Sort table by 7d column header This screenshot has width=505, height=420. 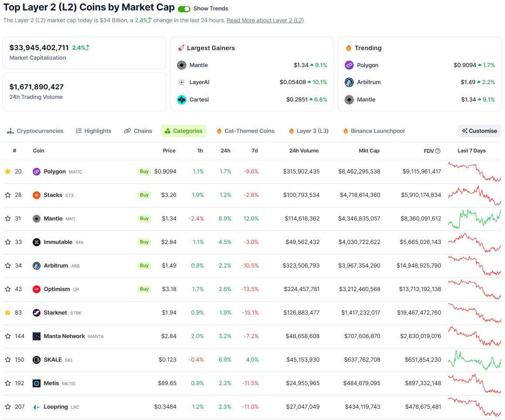[254, 151]
